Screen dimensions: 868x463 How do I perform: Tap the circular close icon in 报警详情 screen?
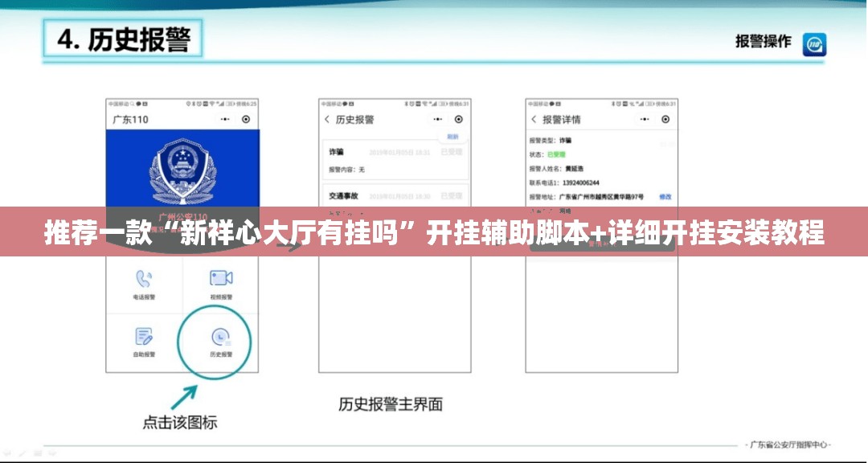666,119
